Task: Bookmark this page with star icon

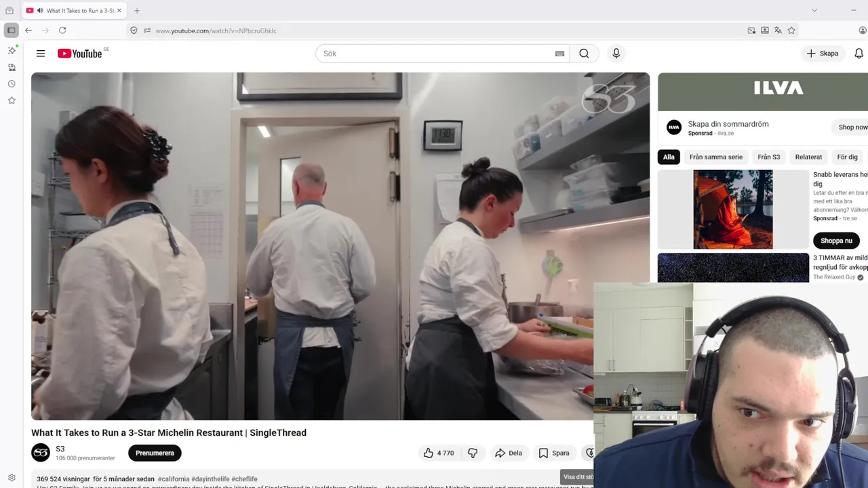Action: 791,30
